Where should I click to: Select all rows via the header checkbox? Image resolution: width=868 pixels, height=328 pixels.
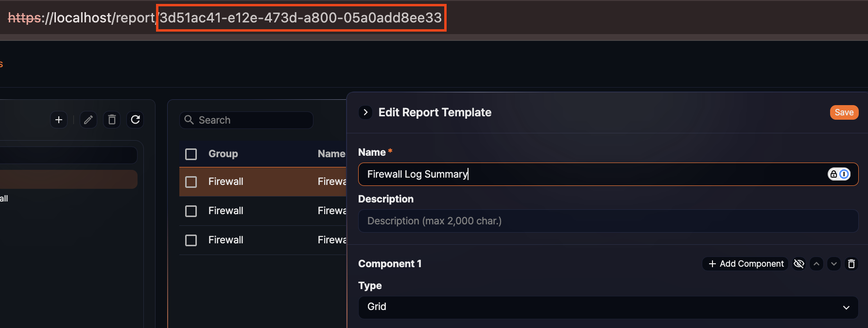click(x=191, y=153)
